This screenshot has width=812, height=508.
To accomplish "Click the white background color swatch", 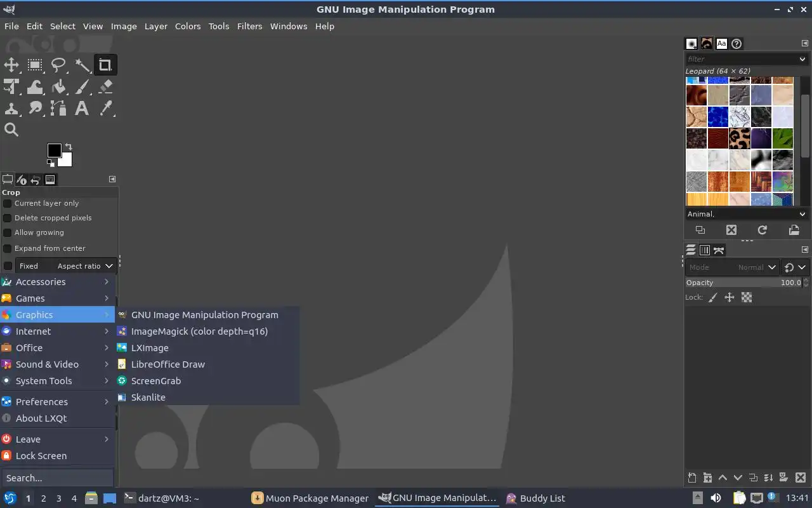I will tap(67, 161).
